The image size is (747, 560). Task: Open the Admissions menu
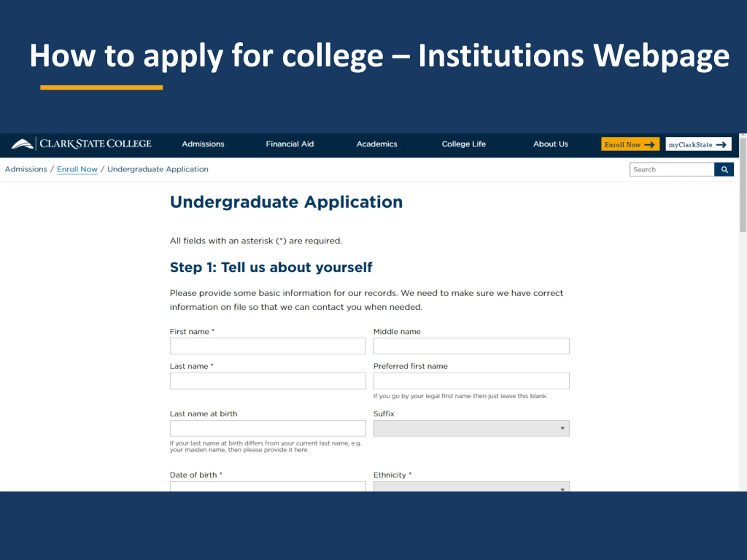tap(203, 144)
